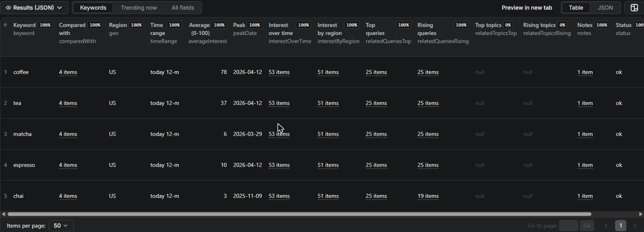The image size is (644, 232).
Task: Click the 'coffee' keyword cell
Action: (21, 72)
